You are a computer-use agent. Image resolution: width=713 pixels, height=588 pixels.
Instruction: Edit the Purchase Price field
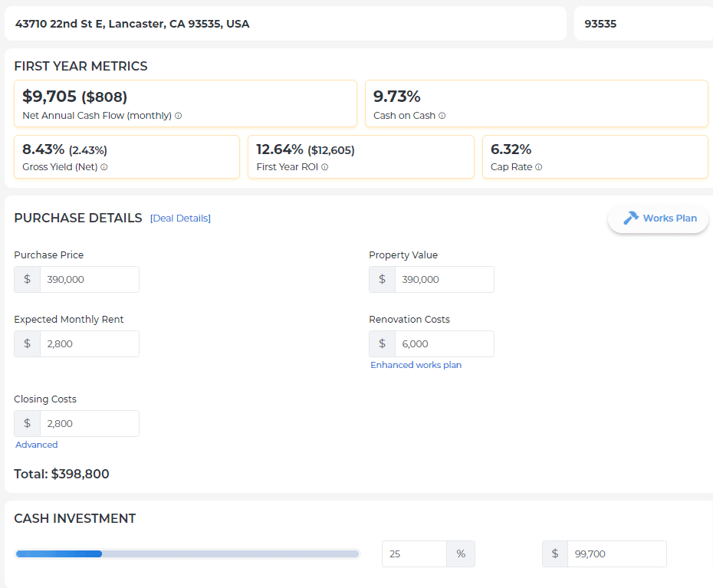pos(90,279)
